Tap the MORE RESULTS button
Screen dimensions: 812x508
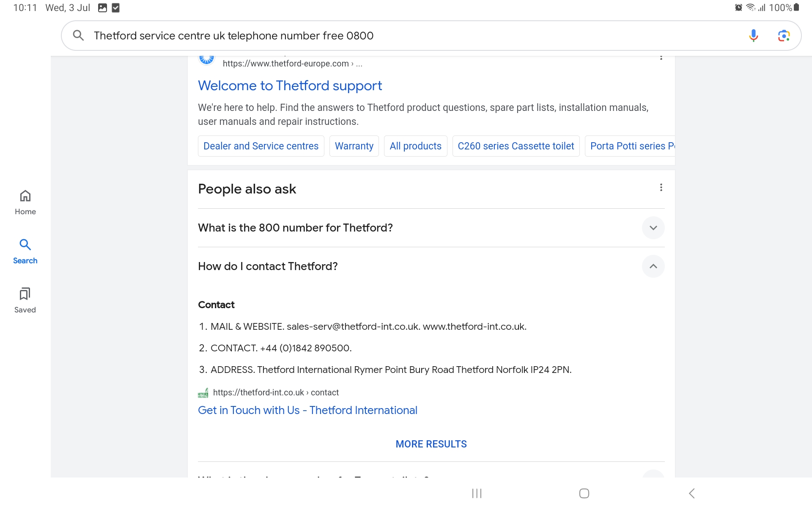(431, 444)
